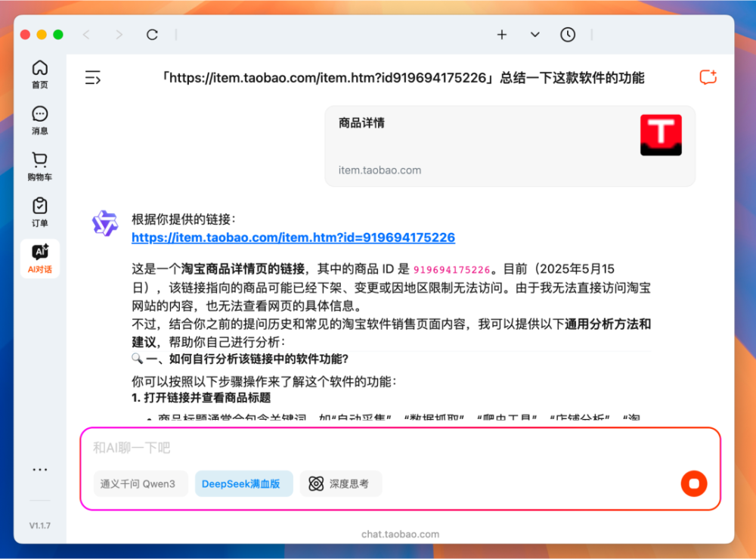Stop generation with orange stop button

click(x=694, y=484)
